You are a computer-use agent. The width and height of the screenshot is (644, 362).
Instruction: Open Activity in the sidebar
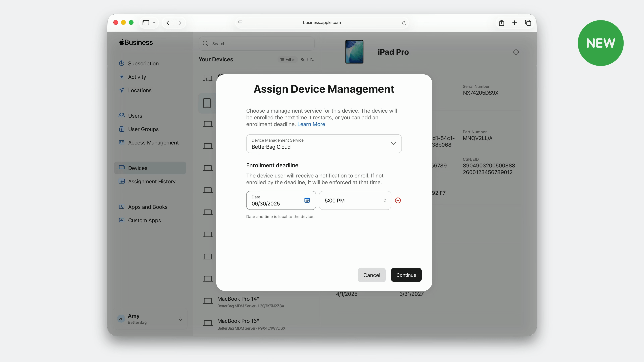pyautogui.click(x=150, y=77)
